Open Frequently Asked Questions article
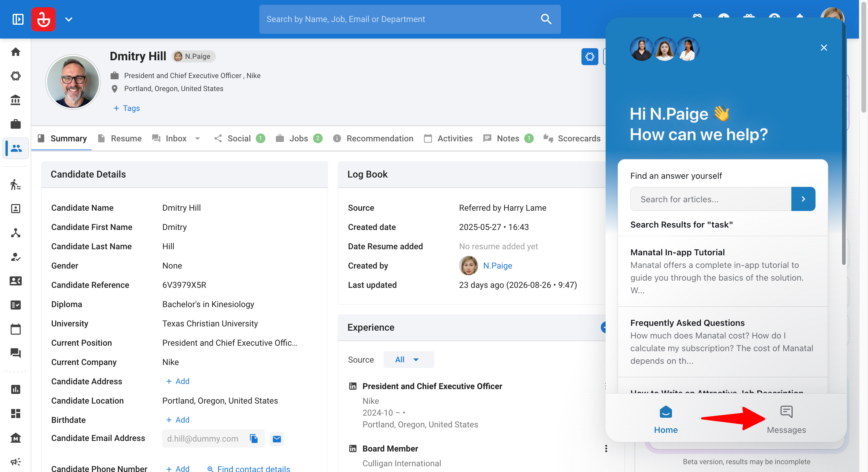The image size is (868, 472). (722, 342)
